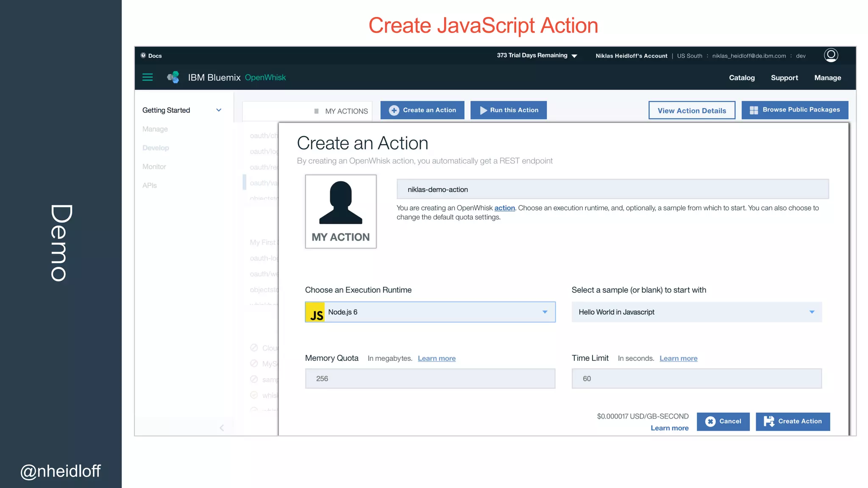Click Memory Quota Learn more link

(437, 358)
